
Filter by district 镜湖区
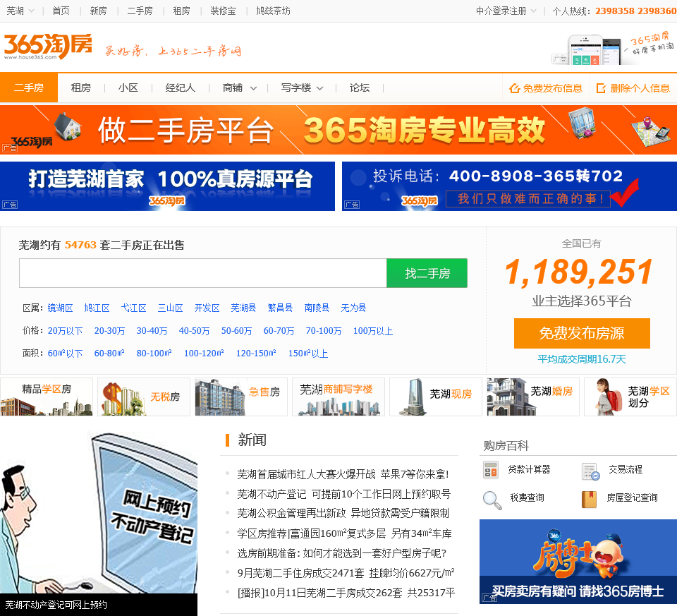(x=60, y=308)
